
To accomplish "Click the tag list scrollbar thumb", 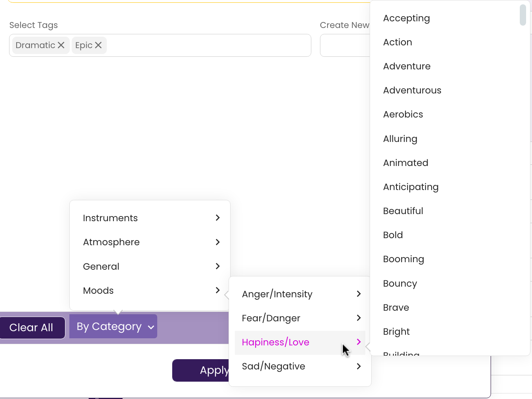I will point(523,15).
